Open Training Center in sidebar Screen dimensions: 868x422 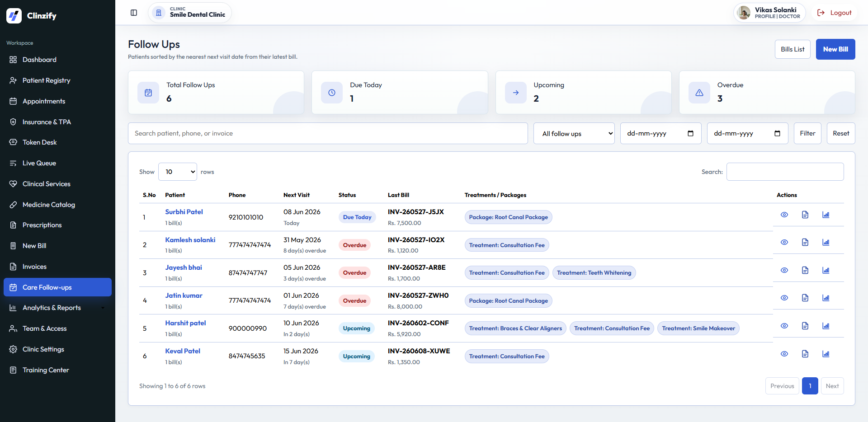coord(57,370)
